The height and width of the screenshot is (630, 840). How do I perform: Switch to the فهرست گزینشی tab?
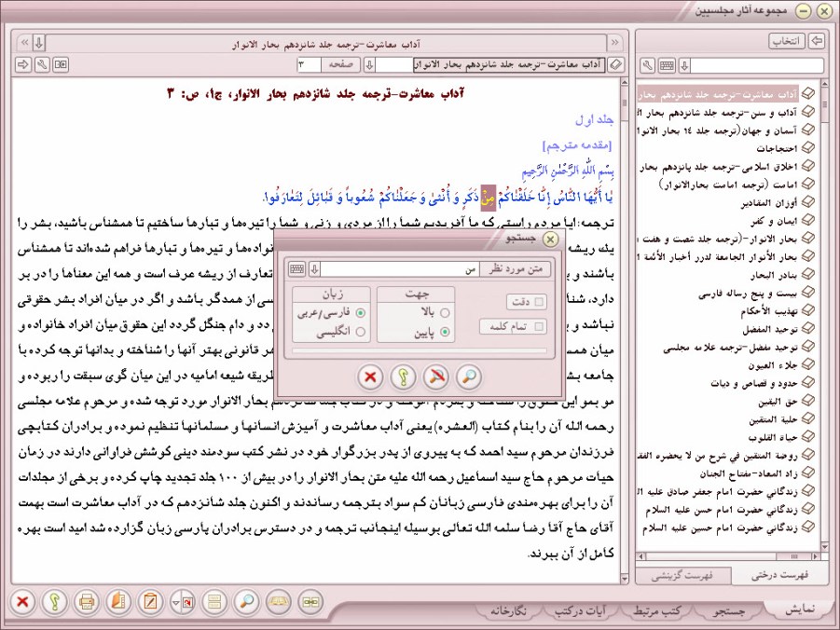tap(682, 576)
